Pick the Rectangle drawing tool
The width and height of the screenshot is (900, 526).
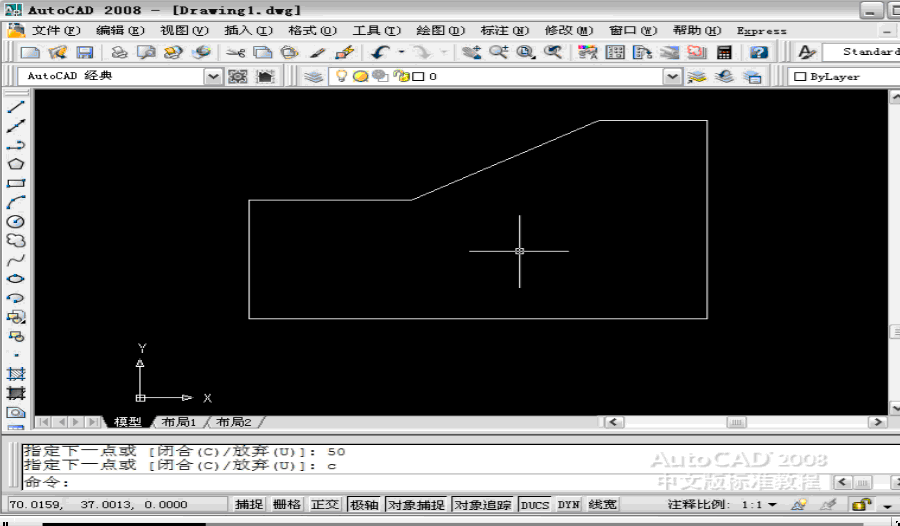(16, 184)
